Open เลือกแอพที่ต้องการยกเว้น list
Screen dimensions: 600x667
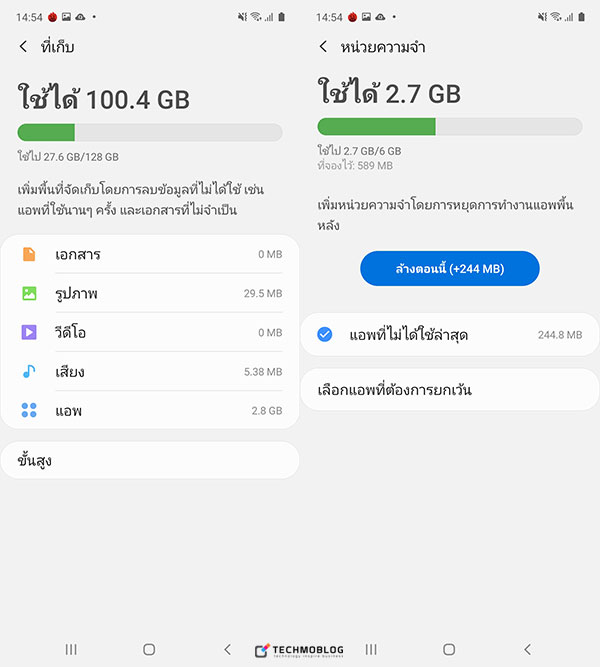[450, 390]
